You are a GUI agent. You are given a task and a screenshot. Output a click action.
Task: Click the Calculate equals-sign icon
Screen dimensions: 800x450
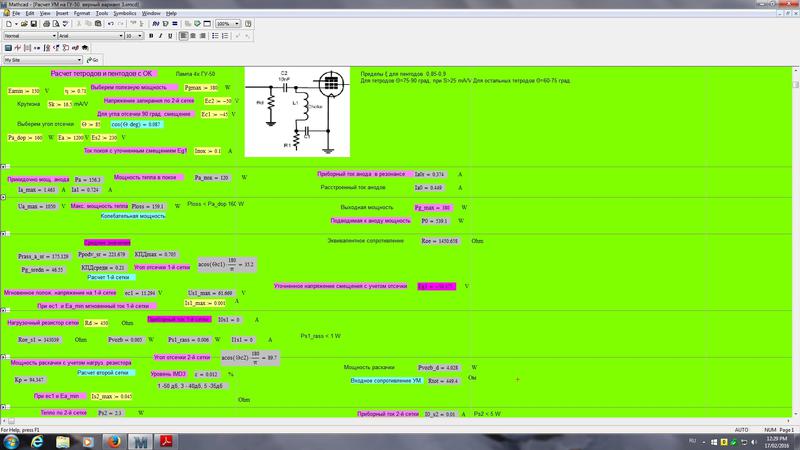click(x=174, y=23)
